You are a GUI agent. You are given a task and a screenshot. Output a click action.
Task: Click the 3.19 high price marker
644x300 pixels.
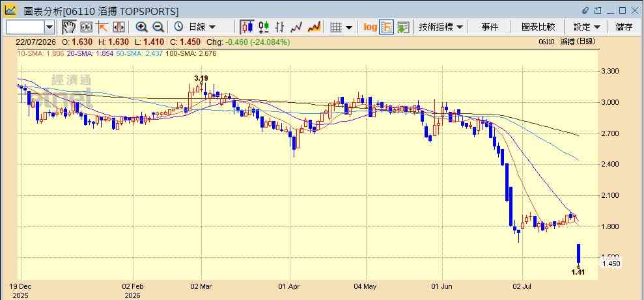pyautogui.click(x=201, y=77)
